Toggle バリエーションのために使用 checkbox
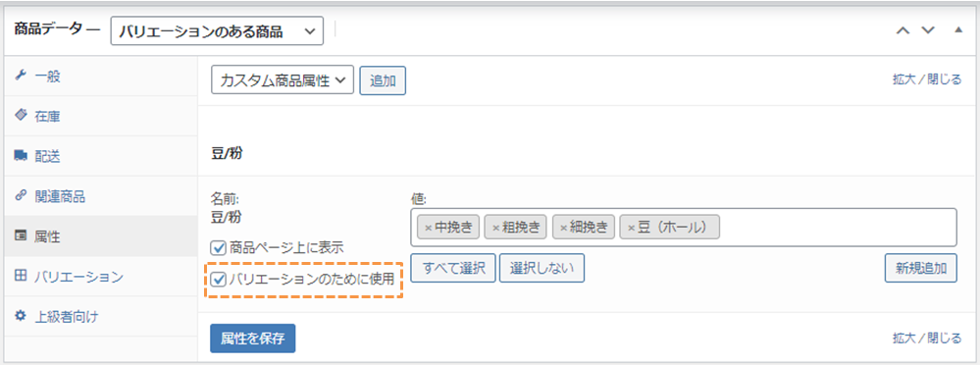Image resolution: width=980 pixels, height=365 pixels. (218, 279)
